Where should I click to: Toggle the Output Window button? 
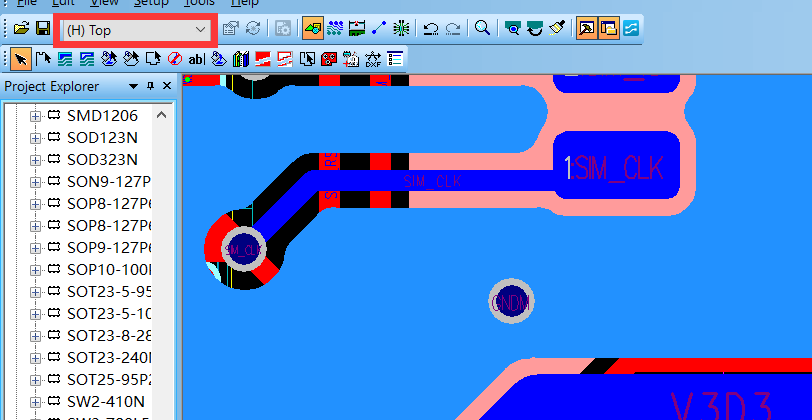point(587,28)
